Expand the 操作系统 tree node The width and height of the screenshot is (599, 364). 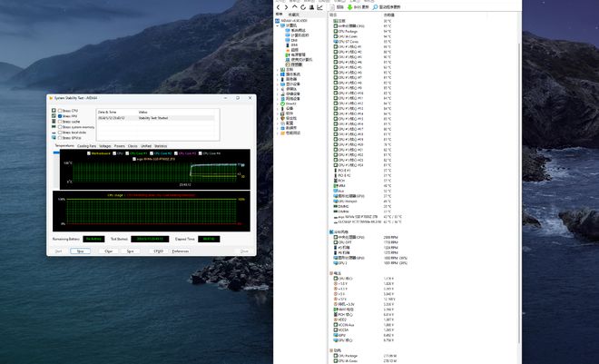point(278,74)
